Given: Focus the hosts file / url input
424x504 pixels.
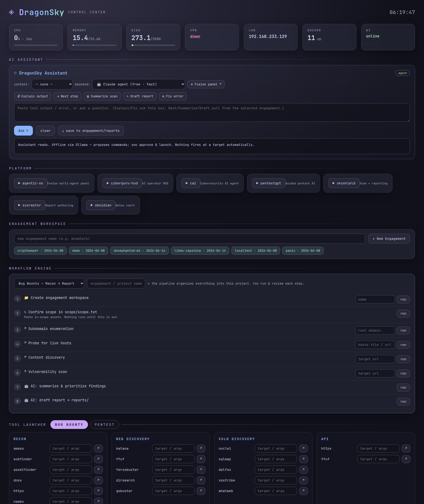Looking at the screenshot, I should (x=375, y=345).
